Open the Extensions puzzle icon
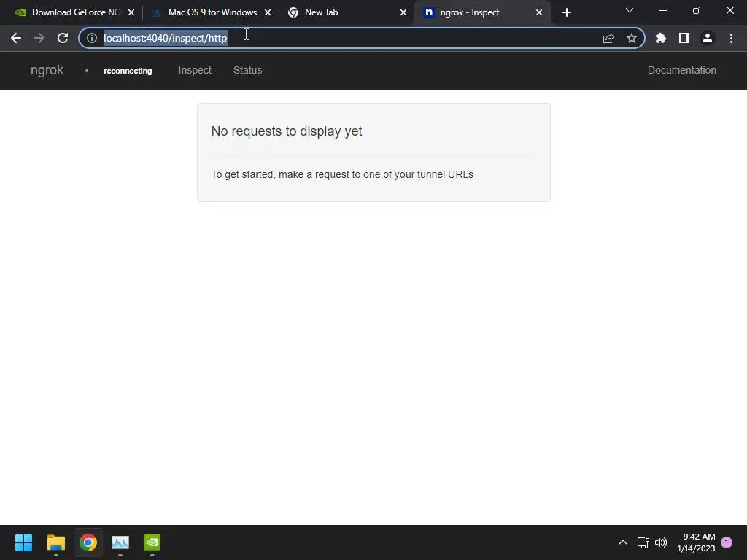 [661, 38]
